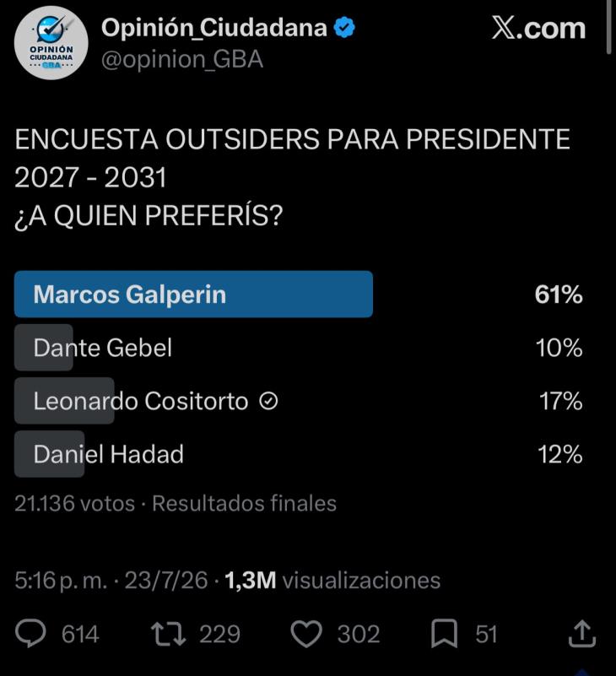
Task: Tap the repost arrows icon
Action: pos(169,634)
